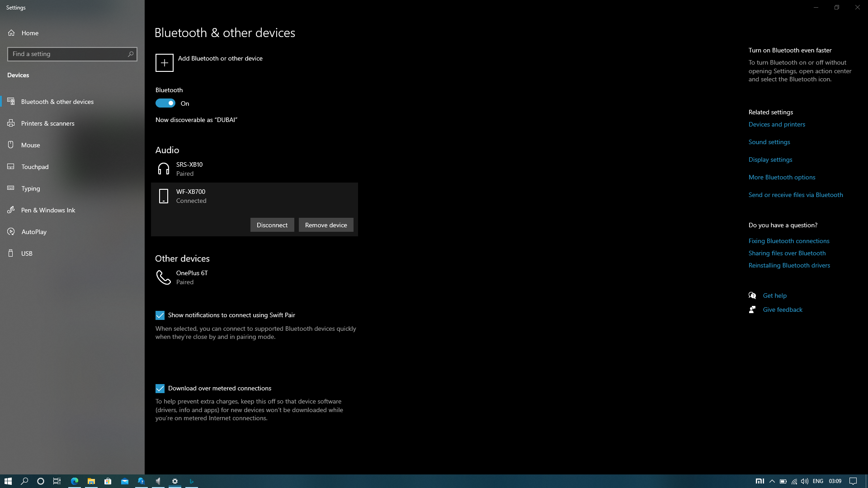Open Fixing Bluetooth connections help link
The image size is (868, 488).
click(x=789, y=241)
